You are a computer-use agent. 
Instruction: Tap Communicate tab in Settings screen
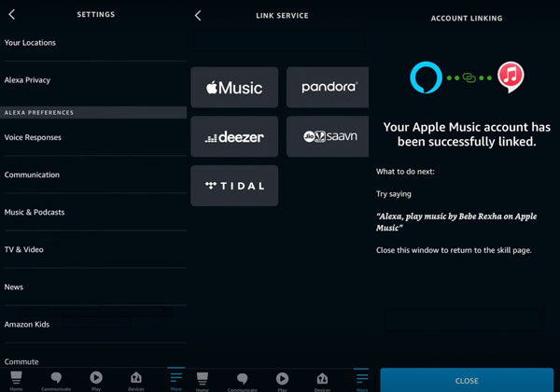click(x=56, y=381)
